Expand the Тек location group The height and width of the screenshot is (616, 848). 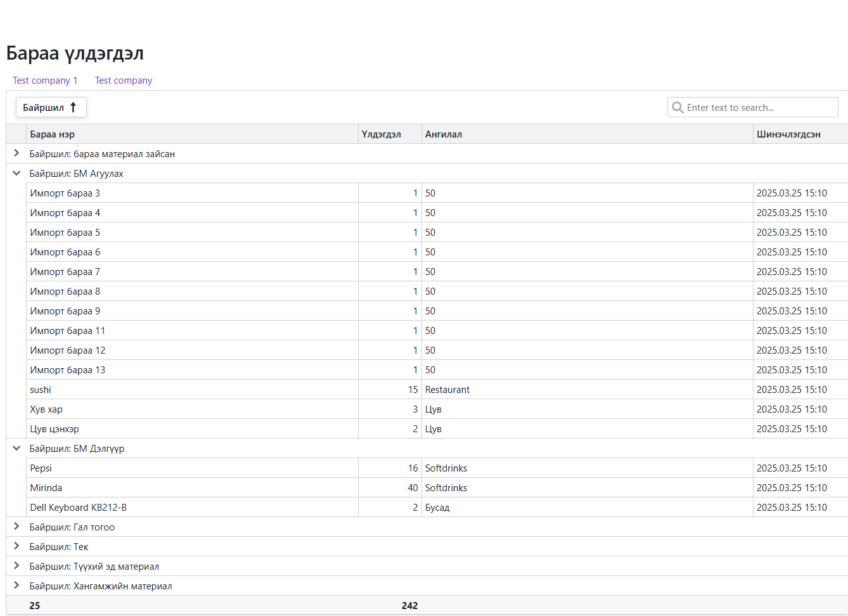pos(16,546)
